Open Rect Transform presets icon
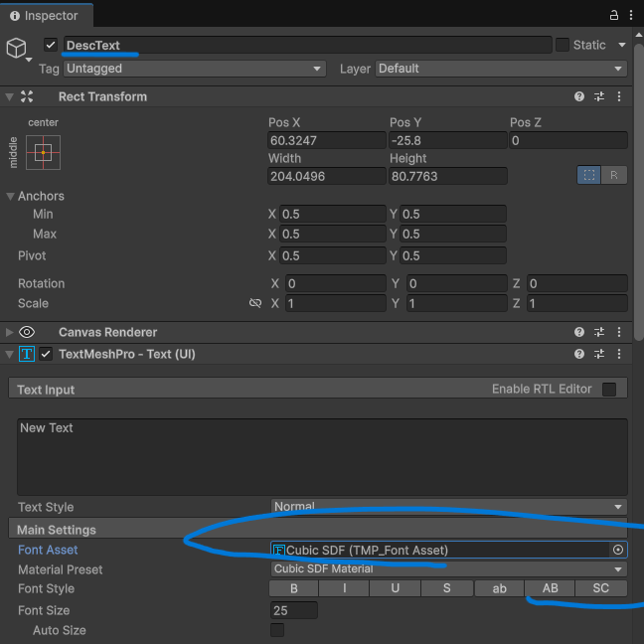The width and height of the screenshot is (644, 644). pos(599,96)
